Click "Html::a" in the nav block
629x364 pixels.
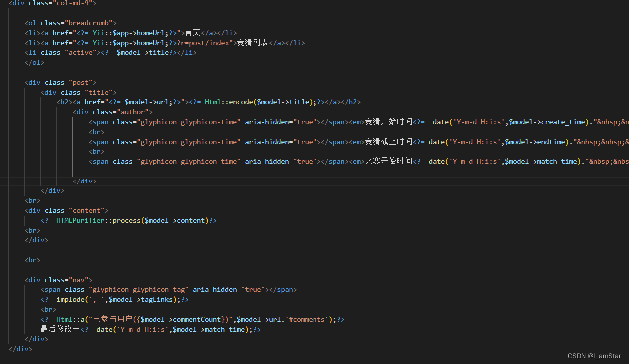point(70,319)
